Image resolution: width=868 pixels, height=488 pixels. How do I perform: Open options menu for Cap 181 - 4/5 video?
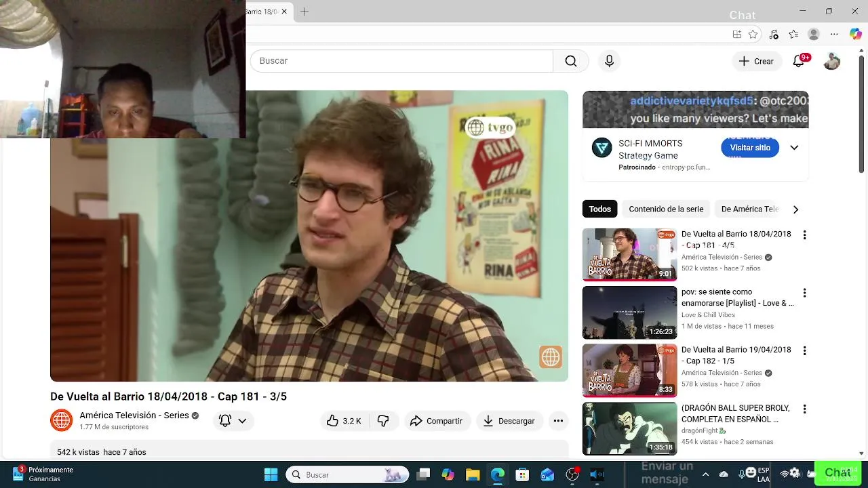(804, 235)
